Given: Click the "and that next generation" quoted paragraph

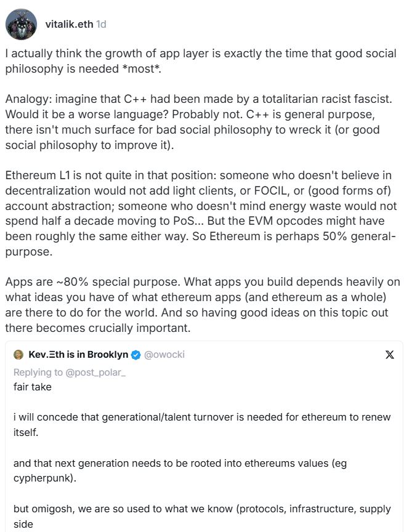Looking at the screenshot, I should (x=197, y=470).
